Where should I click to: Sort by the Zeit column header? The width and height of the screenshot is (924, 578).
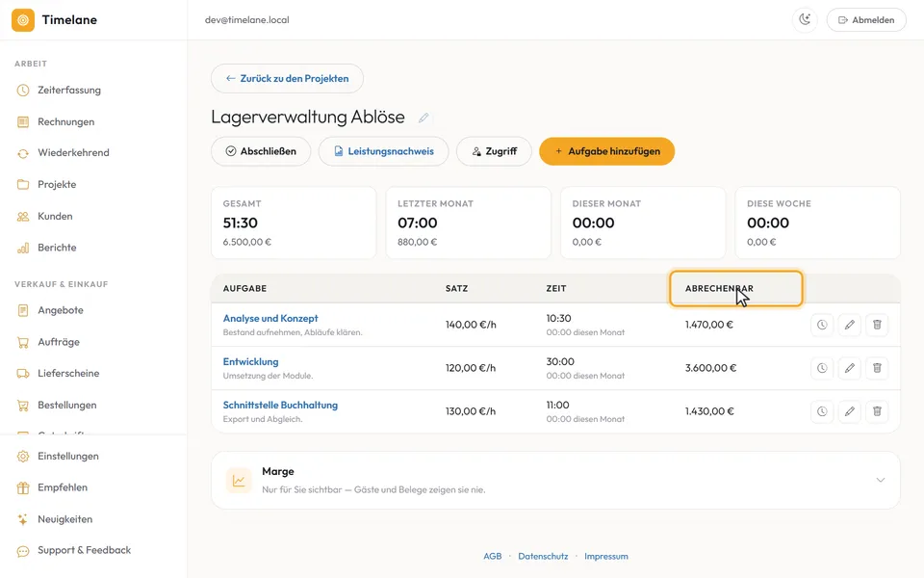coord(555,288)
